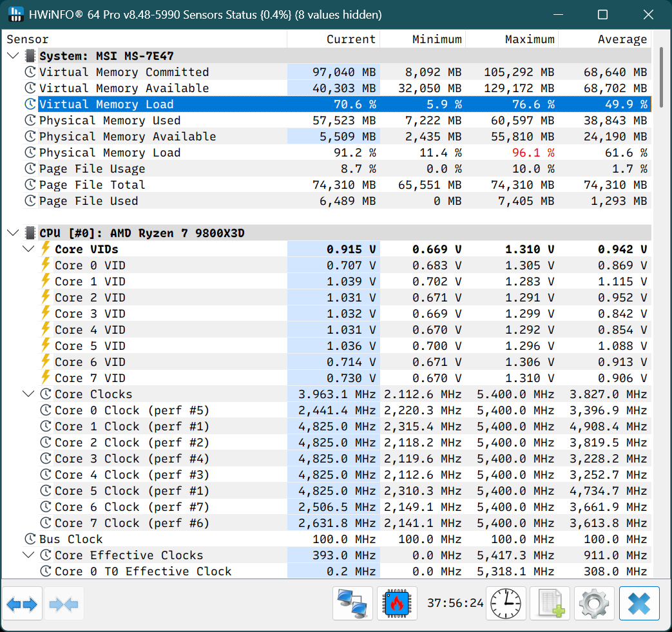
Task: Click the Average column header
Action: coord(605,39)
